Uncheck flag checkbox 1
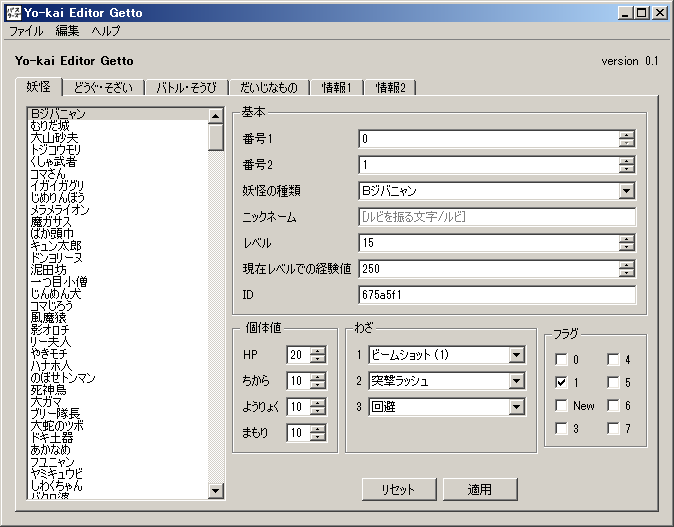 coord(561,382)
